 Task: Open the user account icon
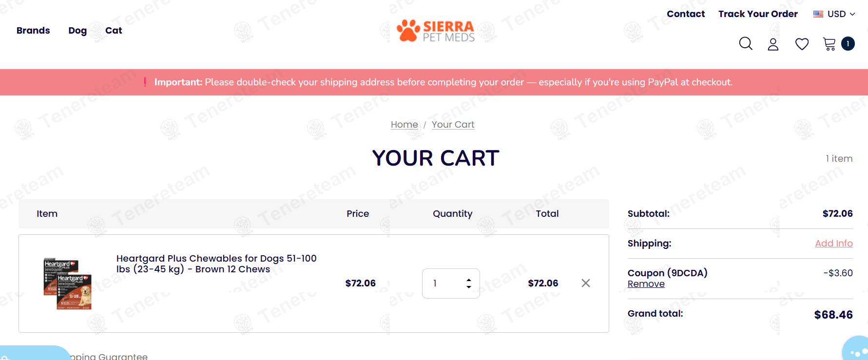point(773,44)
